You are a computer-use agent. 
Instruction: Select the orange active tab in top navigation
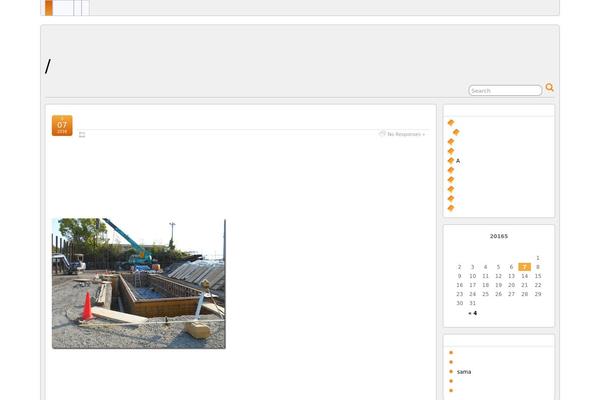[x=49, y=8]
